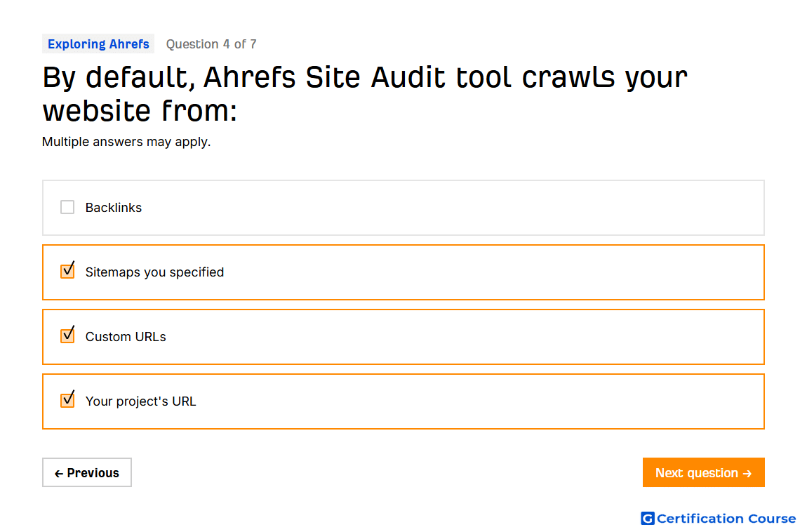Untick the Your project's URL checkbox

[x=67, y=400]
